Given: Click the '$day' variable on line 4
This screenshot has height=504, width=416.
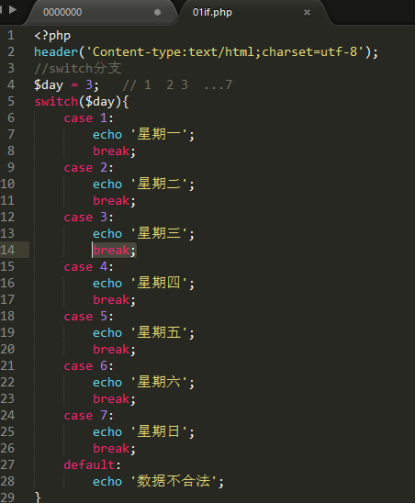Looking at the screenshot, I should 49,85.
